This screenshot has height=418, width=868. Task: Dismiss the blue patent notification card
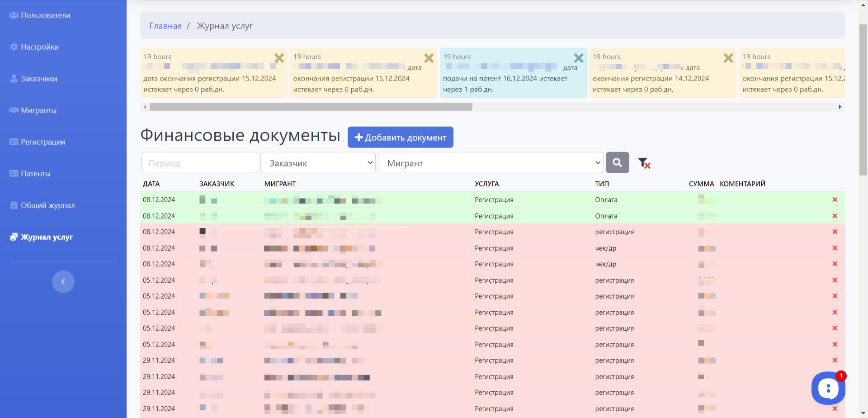[579, 58]
